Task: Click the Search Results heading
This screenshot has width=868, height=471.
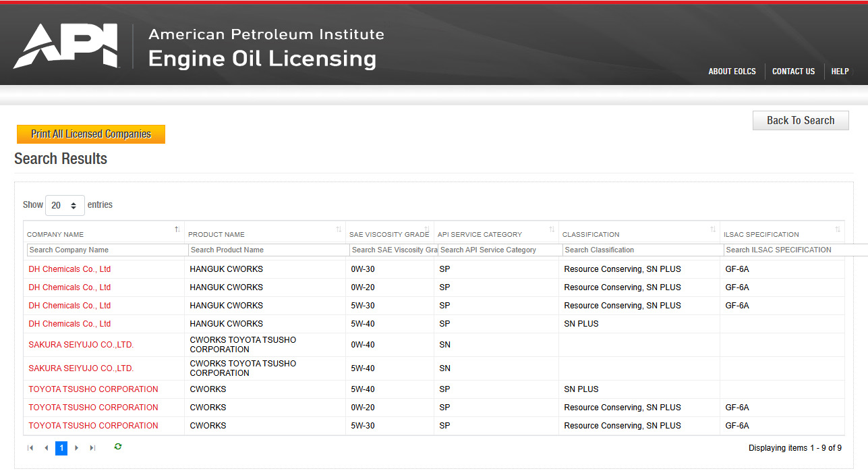Action: (61, 159)
